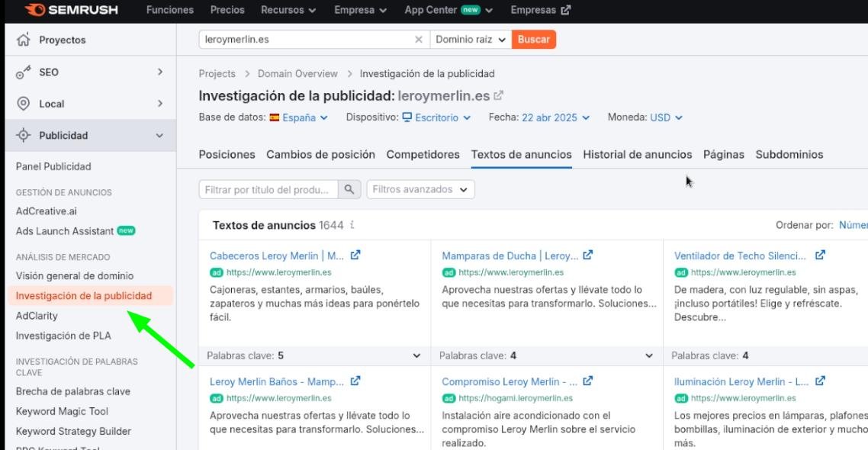Open Investigación de PLA sidebar link
Viewport: 868px width, 450px height.
coord(63,336)
